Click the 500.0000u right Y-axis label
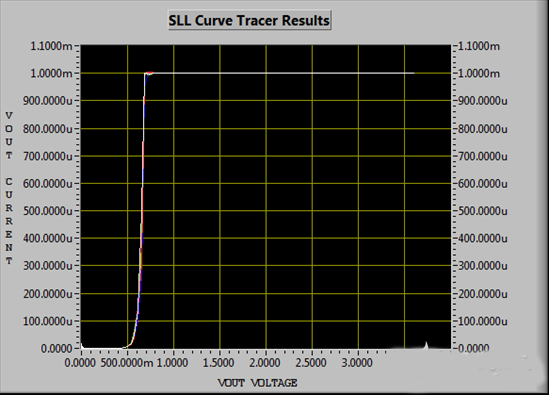This screenshot has width=549, height=395. click(x=482, y=211)
